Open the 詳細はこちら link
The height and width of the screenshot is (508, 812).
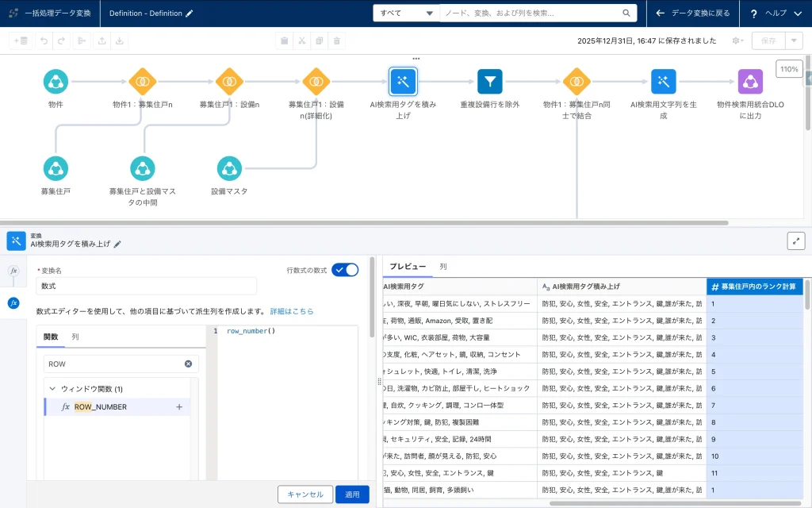pos(291,311)
